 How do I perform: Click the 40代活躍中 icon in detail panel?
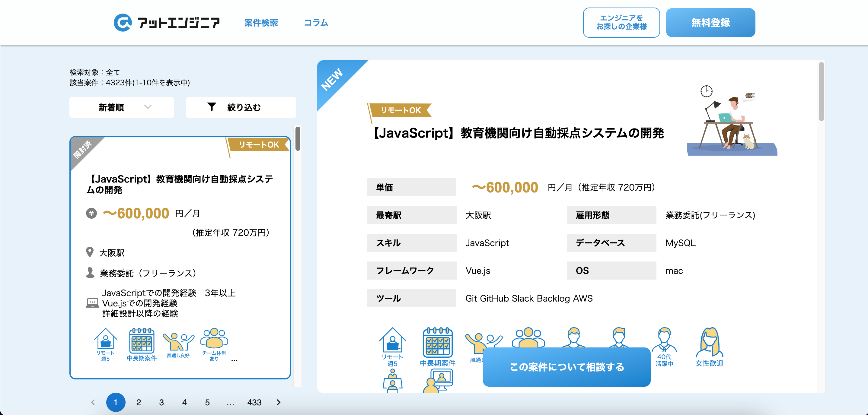[664, 340]
